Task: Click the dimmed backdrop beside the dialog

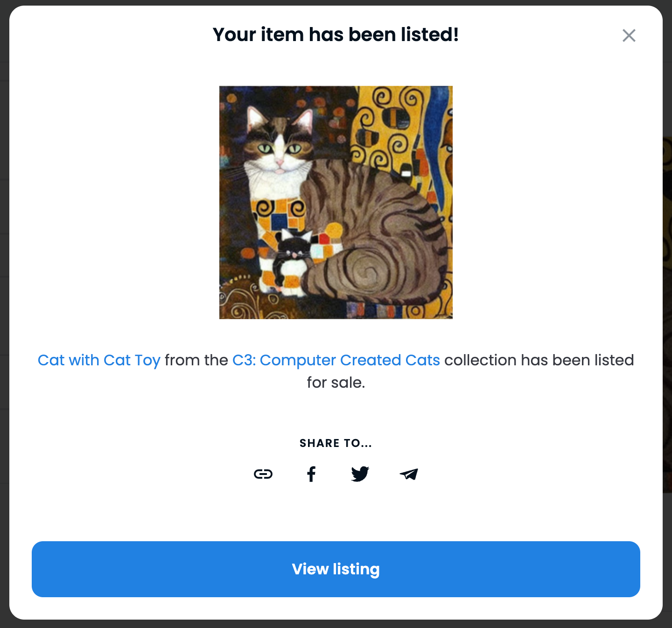Action: (x=667, y=327)
